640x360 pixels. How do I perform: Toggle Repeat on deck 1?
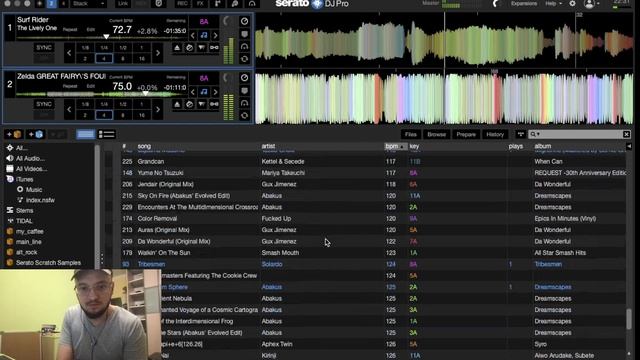pos(70,29)
